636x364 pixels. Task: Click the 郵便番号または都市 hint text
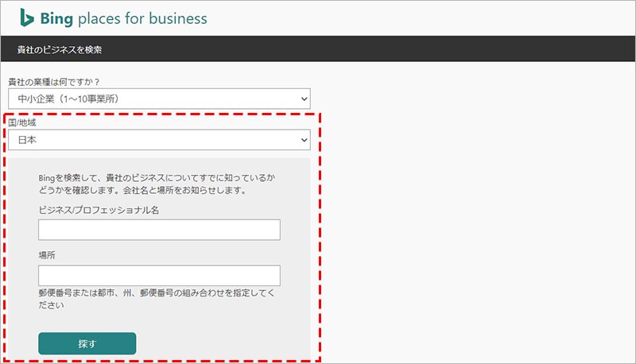click(155, 293)
